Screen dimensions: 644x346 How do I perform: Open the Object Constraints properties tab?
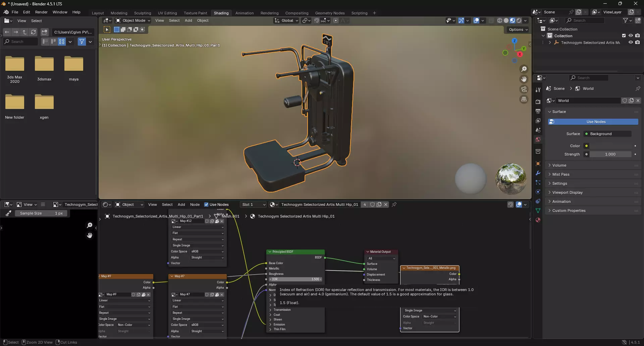538,201
